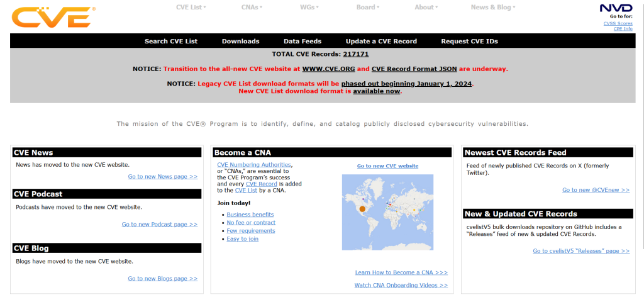This screenshot has height=302, width=644.
Task: Click the CVSS Scores link
Action: click(x=618, y=23)
